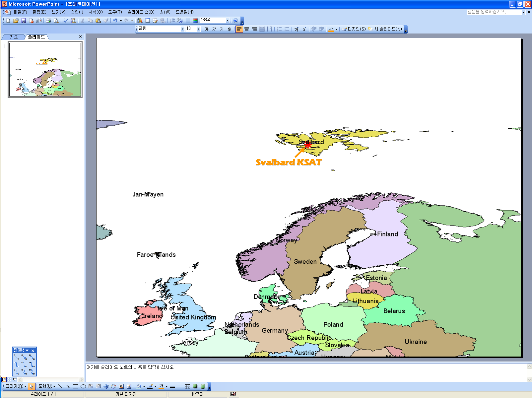Select the slide 1 thumbnail
Viewport: 532px width, 398px height.
tap(45, 70)
